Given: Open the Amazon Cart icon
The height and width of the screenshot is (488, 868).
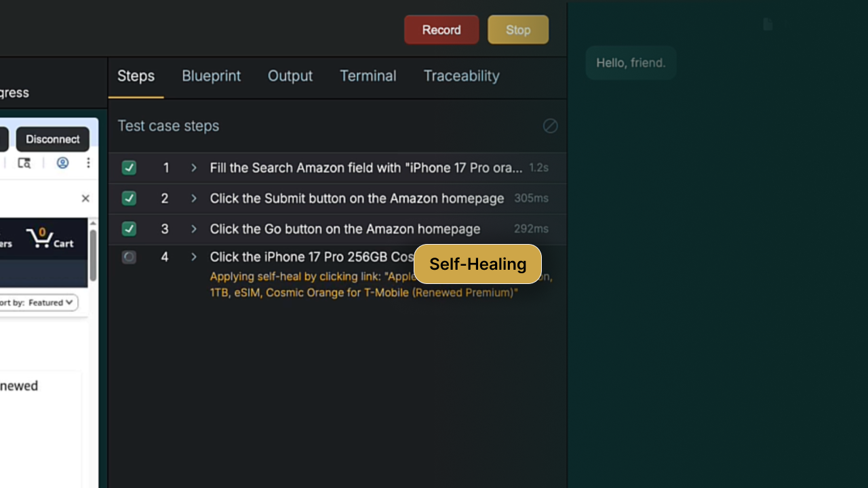Looking at the screenshot, I should click(50, 238).
